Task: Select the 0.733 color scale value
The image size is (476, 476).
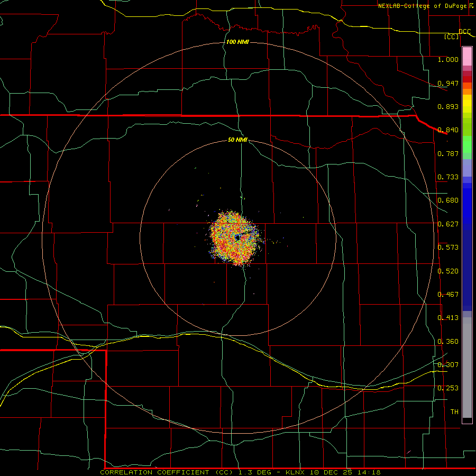Action: click(x=448, y=177)
